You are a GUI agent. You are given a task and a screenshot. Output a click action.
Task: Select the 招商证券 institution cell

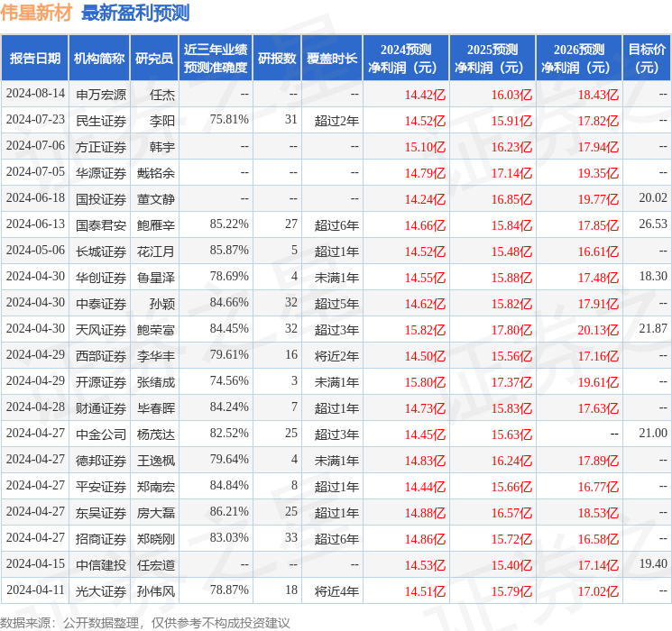101,538
